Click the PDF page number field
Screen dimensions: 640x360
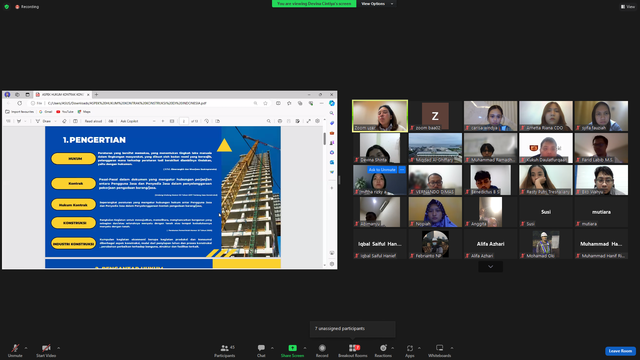coord(184,121)
